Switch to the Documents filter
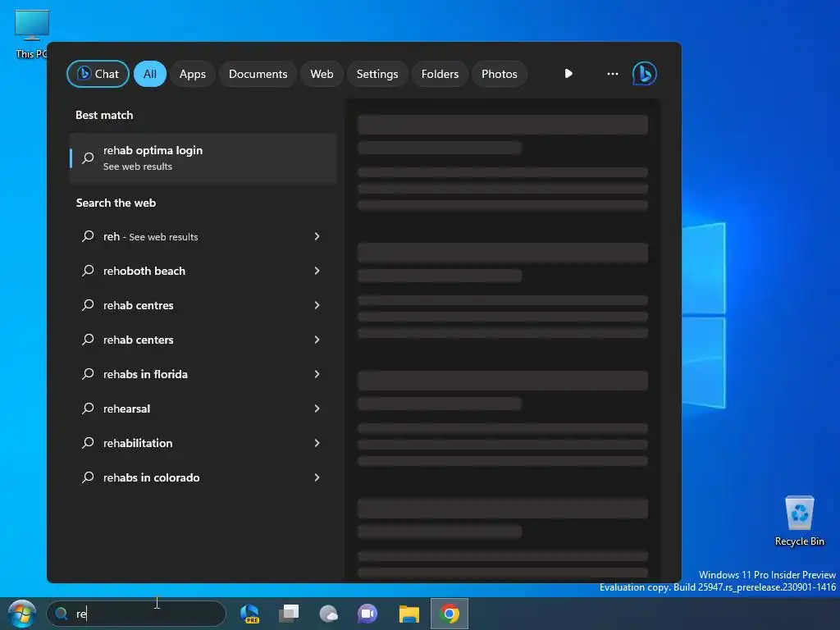The width and height of the screenshot is (840, 630). tap(258, 74)
